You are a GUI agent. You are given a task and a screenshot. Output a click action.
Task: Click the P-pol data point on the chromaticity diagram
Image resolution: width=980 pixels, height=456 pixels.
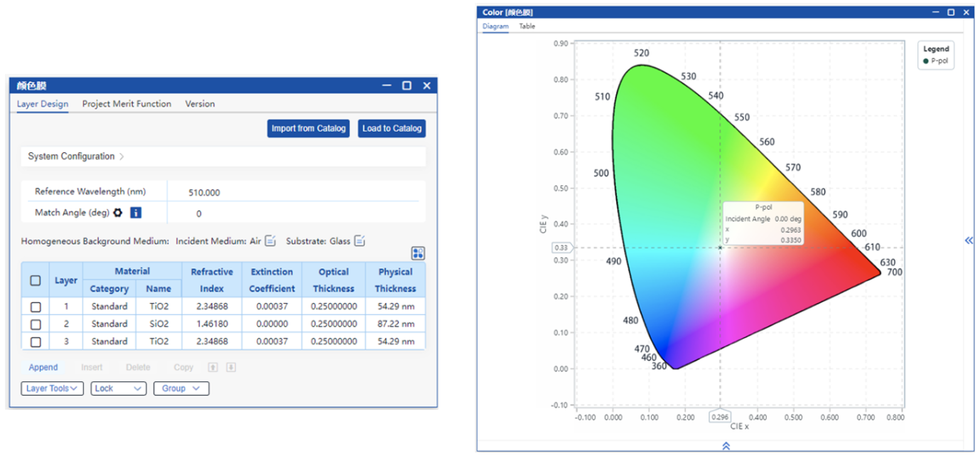pos(720,248)
